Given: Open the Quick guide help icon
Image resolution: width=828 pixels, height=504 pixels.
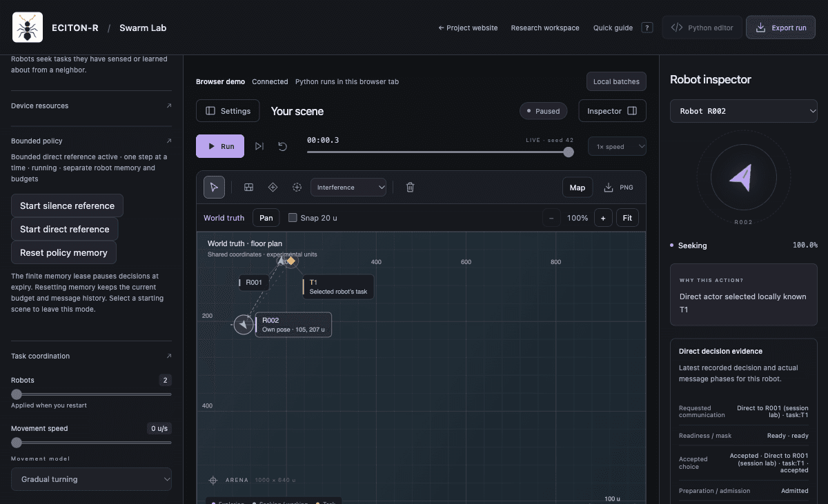Looking at the screenshot, I should pos(647,28).
